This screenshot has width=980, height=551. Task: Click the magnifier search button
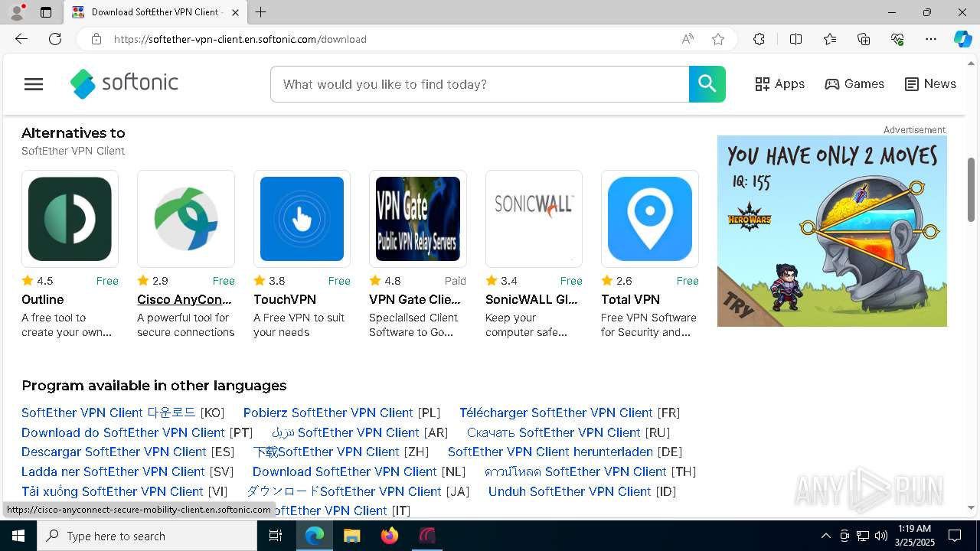tap(707, 84)
